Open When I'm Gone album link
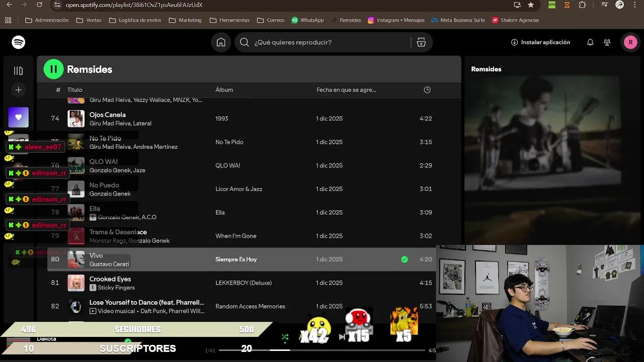This screenshot has width=644, height=362. [236, 236]
